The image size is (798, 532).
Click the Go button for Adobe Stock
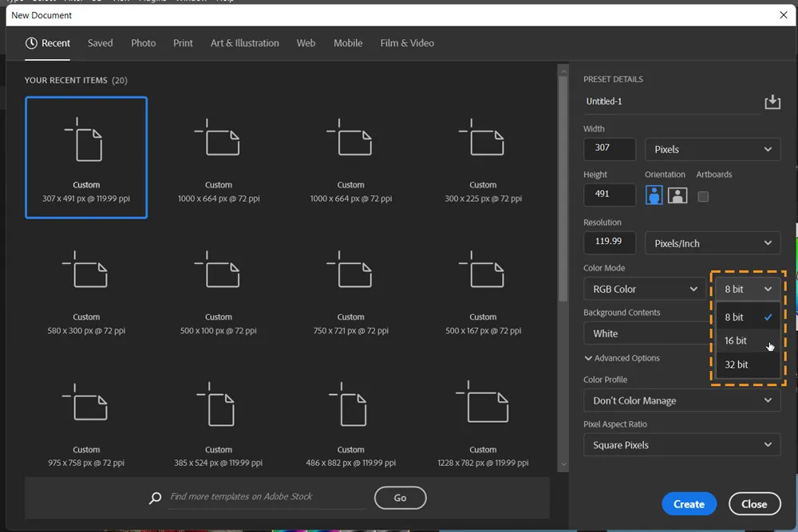point(400,498)
